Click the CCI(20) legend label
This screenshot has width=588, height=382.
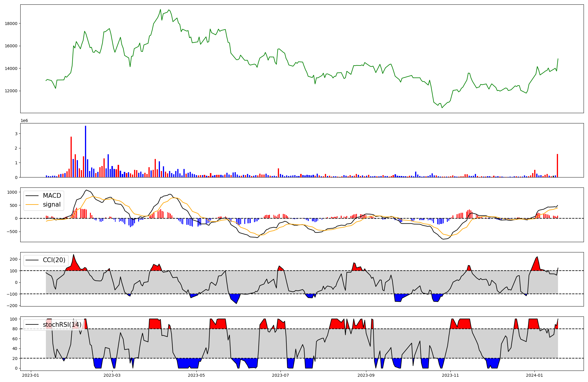pyautogui.click(x=54, y=260)
